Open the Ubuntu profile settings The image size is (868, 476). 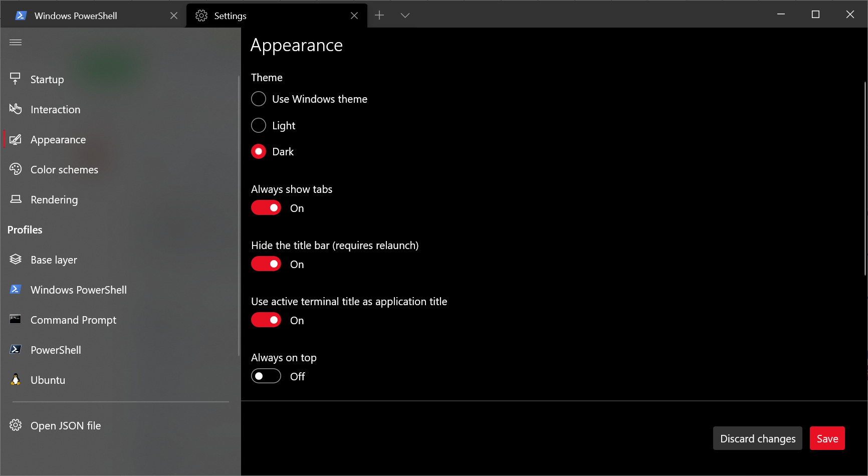119,380
